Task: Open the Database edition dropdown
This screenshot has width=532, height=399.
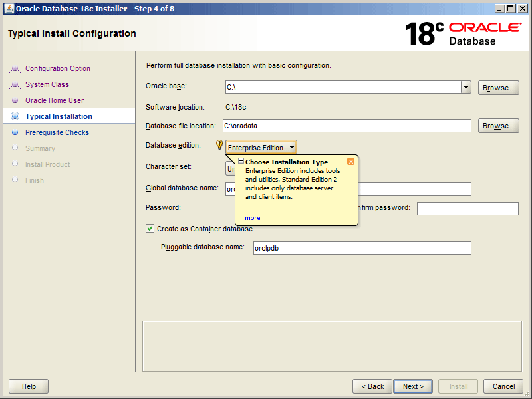Action: pos(261,148)
